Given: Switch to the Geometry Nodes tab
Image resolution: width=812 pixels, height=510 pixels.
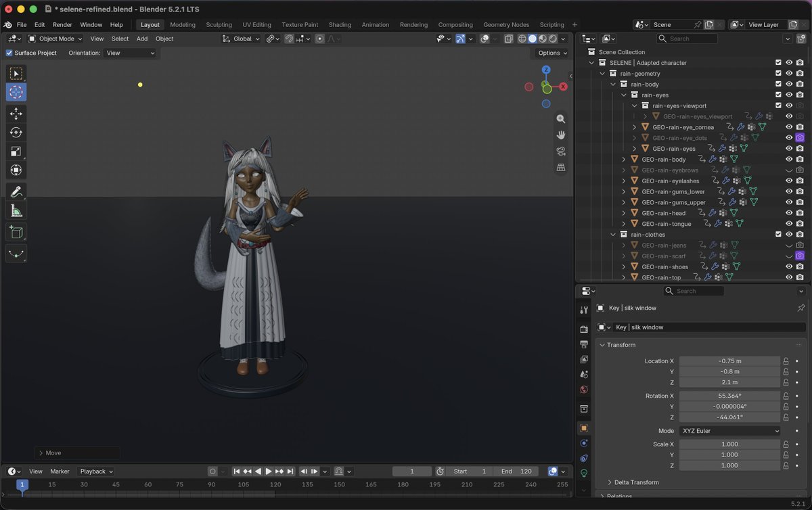Looking at the screenshot, I should click(x=506, y=25).
